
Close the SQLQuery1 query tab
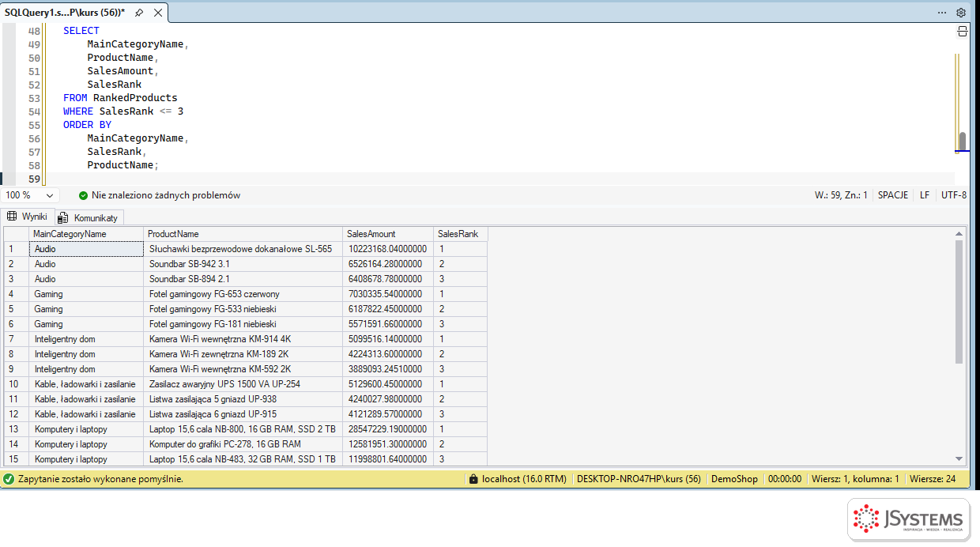tap(157, 13)
